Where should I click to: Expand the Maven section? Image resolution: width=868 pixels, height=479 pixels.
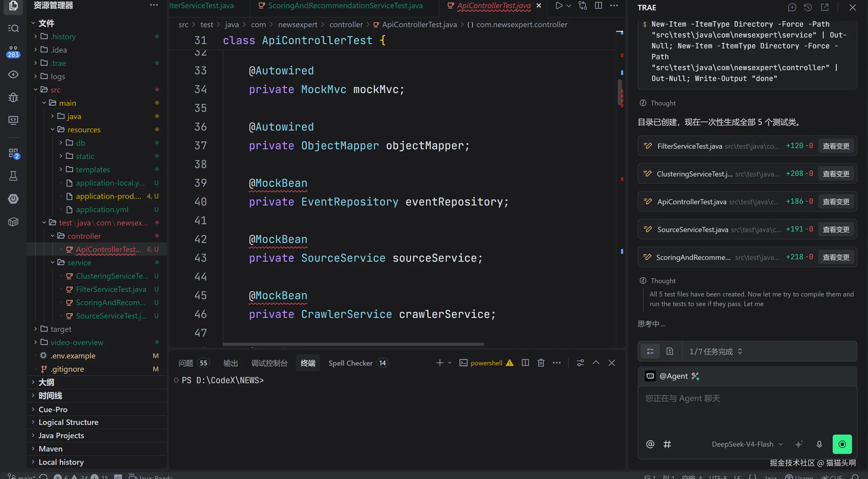click(97, 449)
